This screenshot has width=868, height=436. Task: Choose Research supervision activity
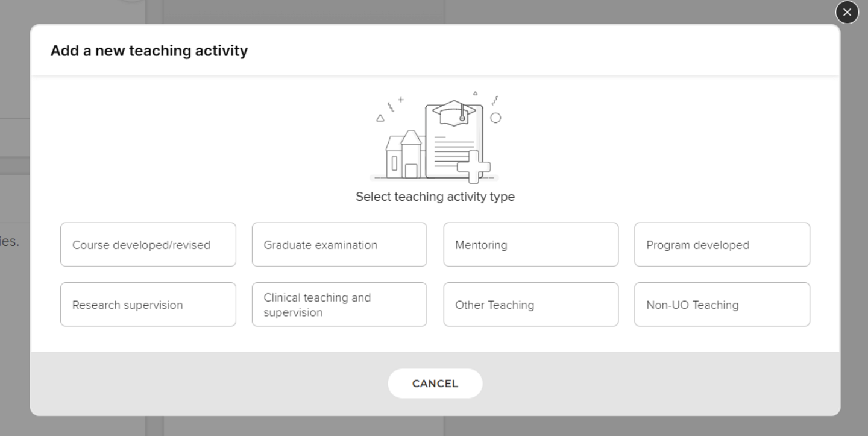click(148, 305)
